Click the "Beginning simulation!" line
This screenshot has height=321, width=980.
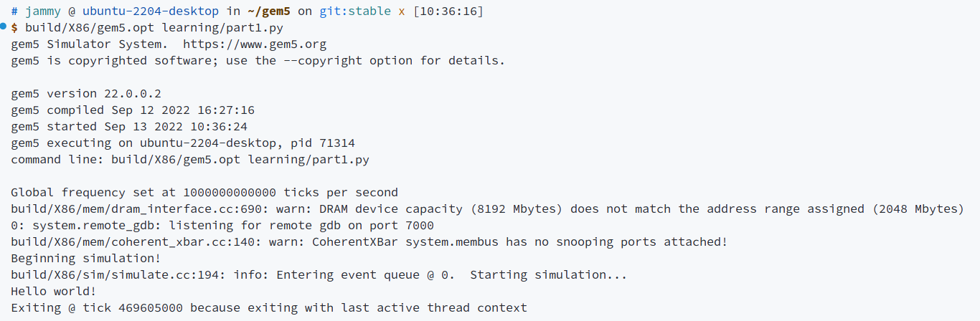click(x=86, y=259)
